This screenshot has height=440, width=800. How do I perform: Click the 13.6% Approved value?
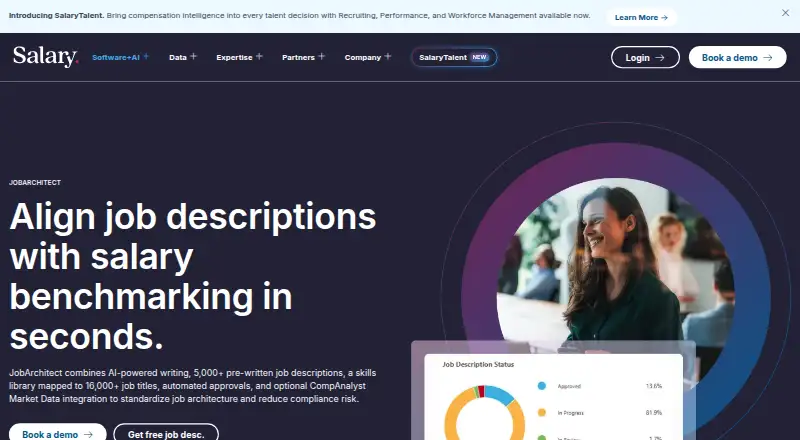(x=654, y=386)
